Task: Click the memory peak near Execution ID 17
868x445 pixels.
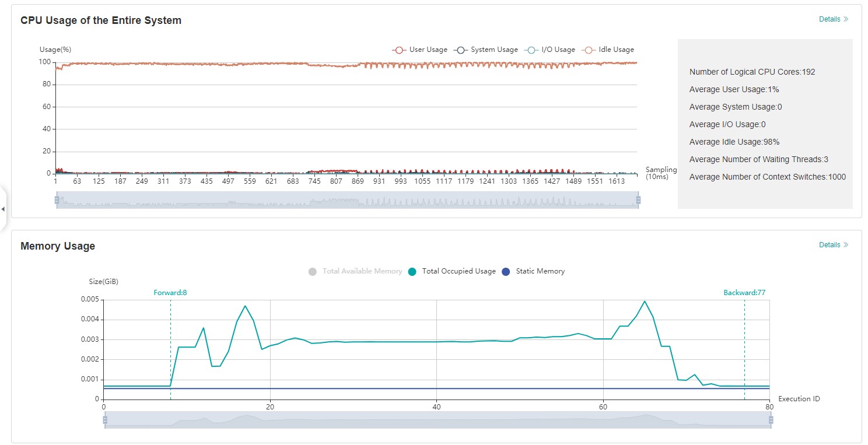Action: click(245, 306)
